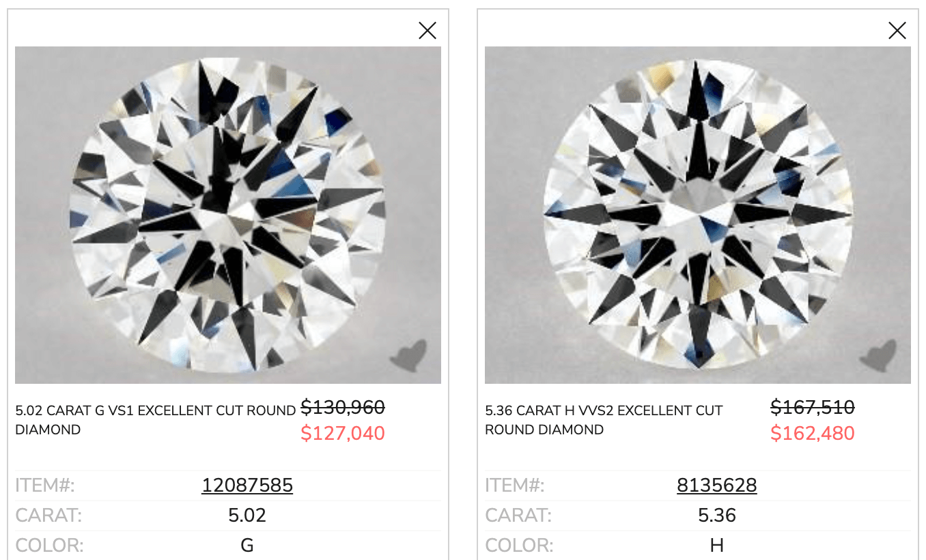Click the 5.36 Carat H VVS2 diamond title

pyautogui.click(x=604, y=420)
